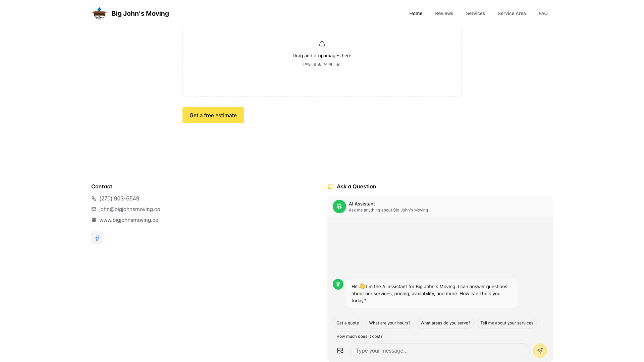This screenshot has width=644, height=362.
Task: Click the envelope icon next to the email address
Action: [94, 209]
